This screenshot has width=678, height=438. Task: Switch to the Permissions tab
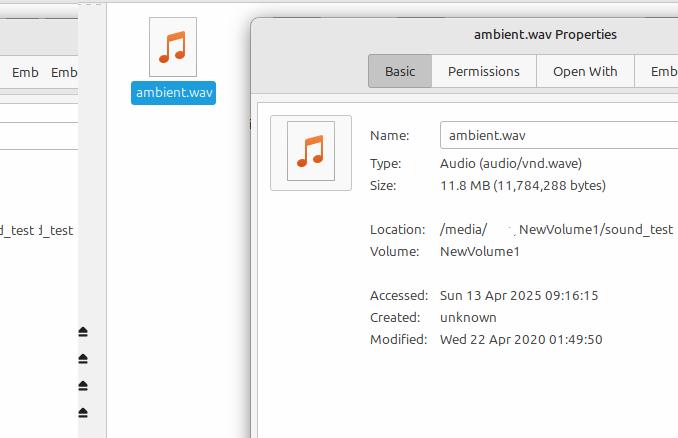click(x=484, y=71)
